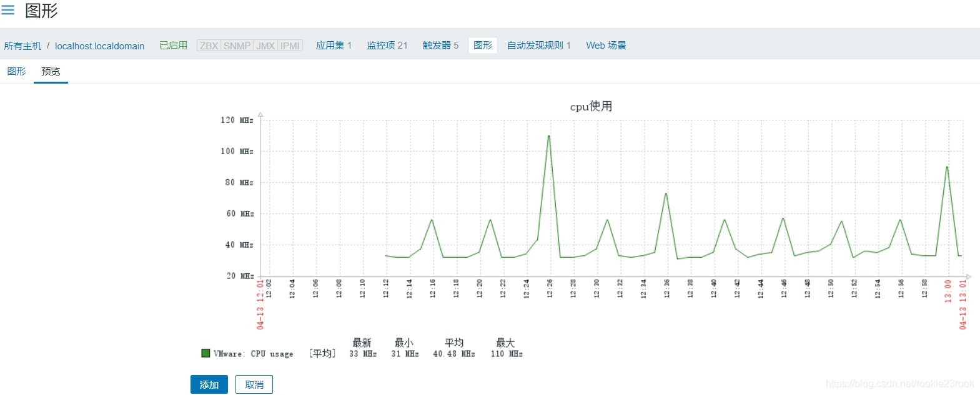The width and height of the screenshot is (980, 395).
Task: Click the 60 MHz axis label
Action: click(239, 213)
